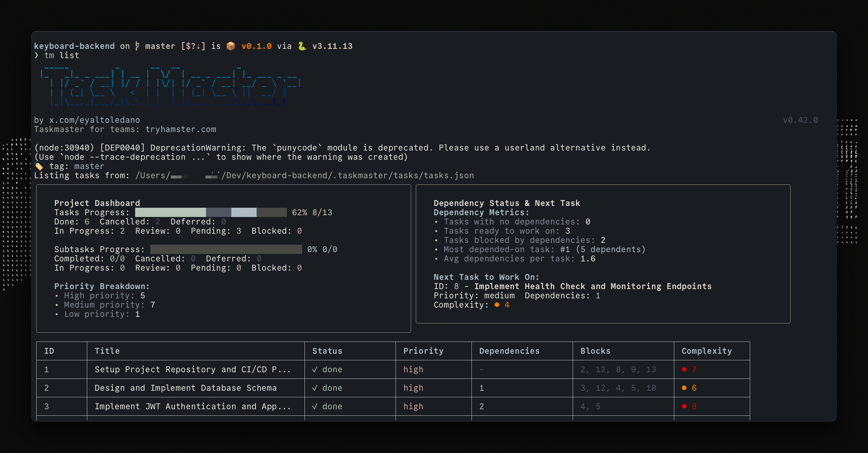Click the Subtasks Progress bar
The width and height of the screenshot is (868, 453).
click(x=226, y=249)
